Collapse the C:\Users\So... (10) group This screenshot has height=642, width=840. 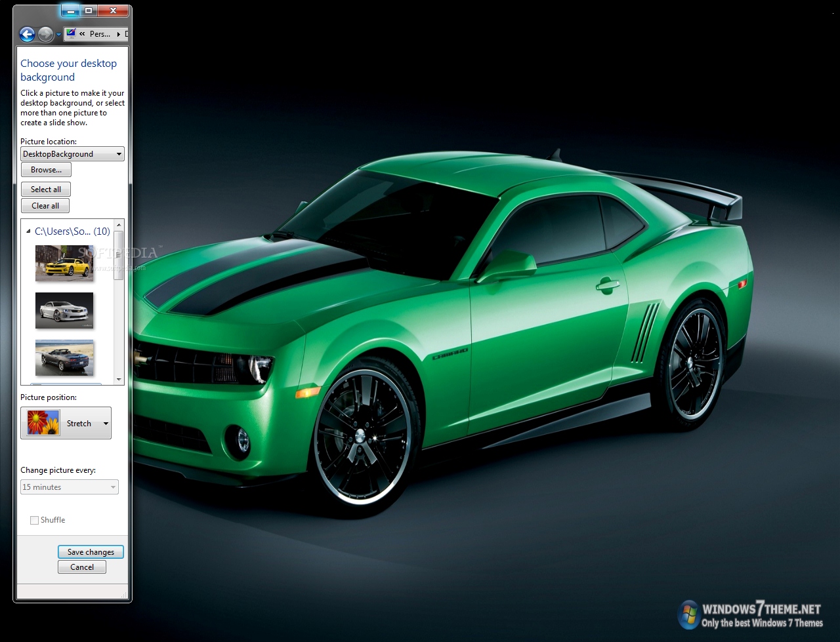28,231
